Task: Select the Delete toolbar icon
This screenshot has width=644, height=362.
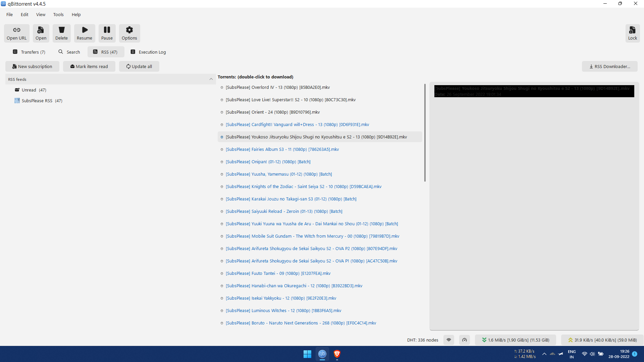Action: (x=61, y=33)
